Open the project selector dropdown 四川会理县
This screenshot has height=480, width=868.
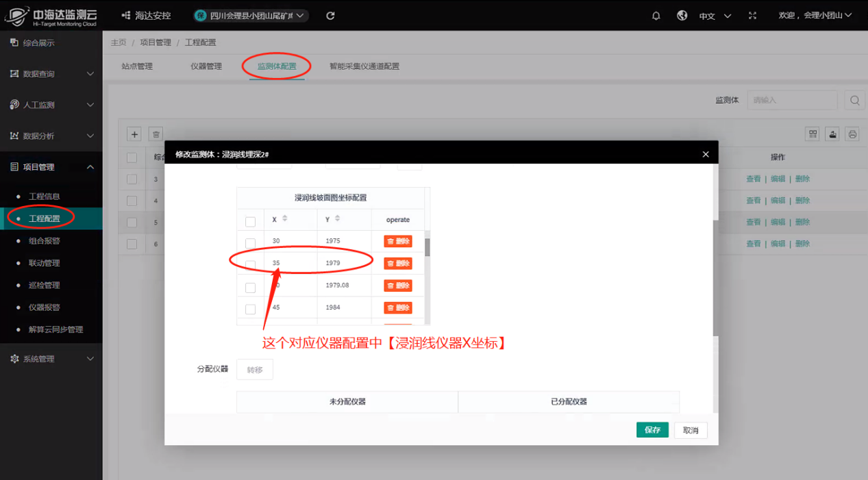click(x=250, y=16)
